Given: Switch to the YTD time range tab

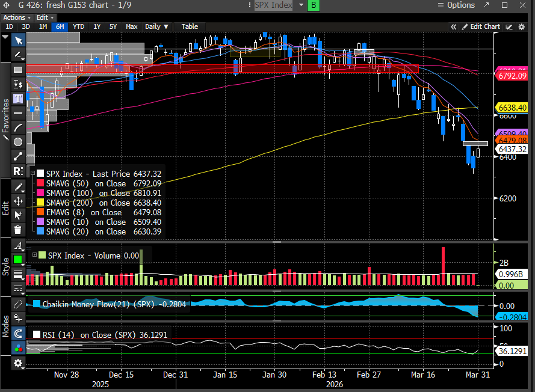Looking at the screenshot, I should (x=78, y=26).
